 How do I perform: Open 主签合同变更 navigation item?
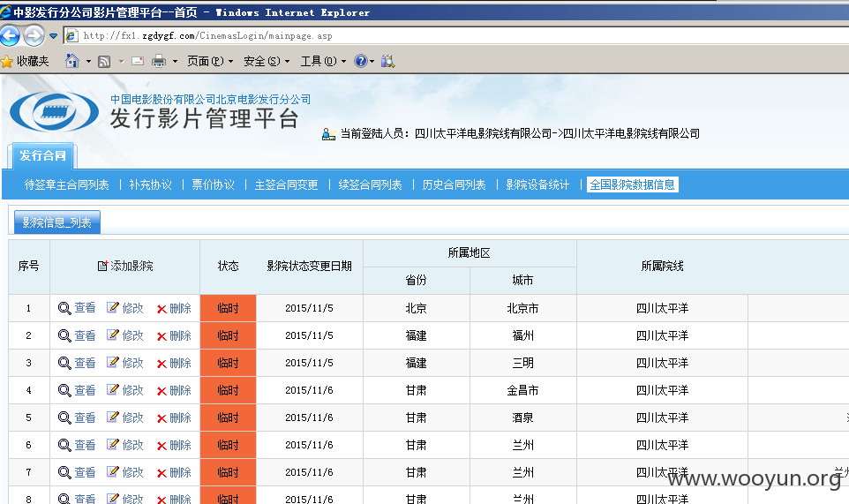[287, 185]
